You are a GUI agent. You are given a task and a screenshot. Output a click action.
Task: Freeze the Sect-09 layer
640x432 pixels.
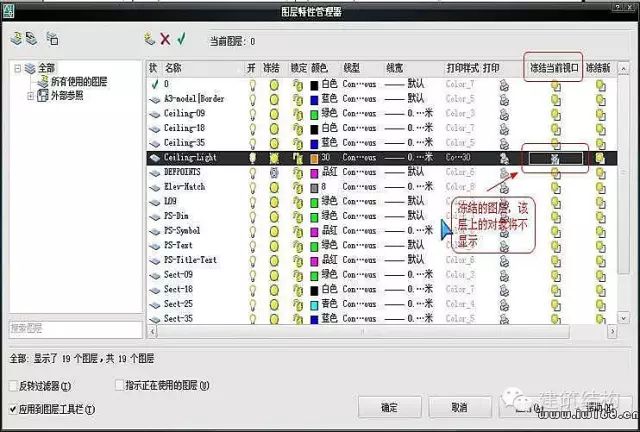pos(274,275)
